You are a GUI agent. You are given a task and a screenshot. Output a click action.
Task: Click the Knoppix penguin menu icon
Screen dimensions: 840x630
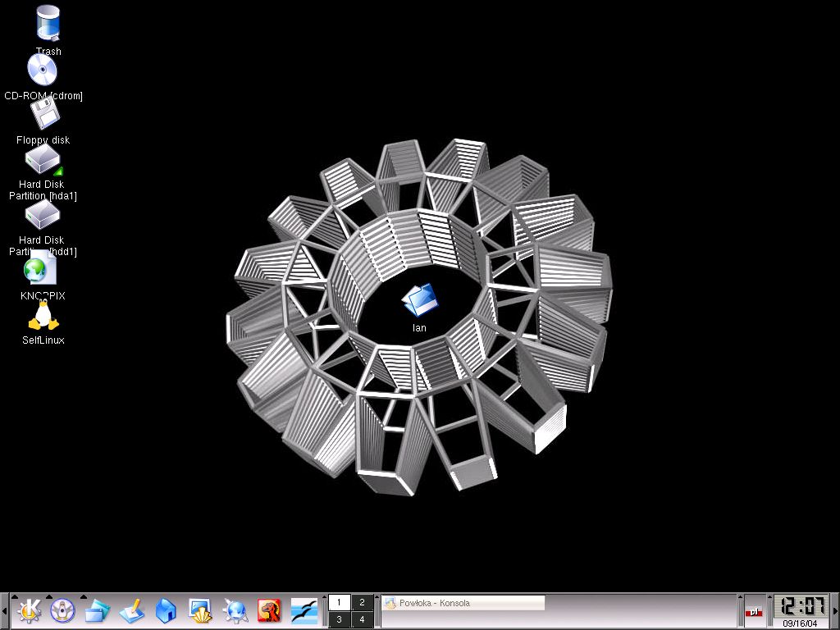pos(63,610)
